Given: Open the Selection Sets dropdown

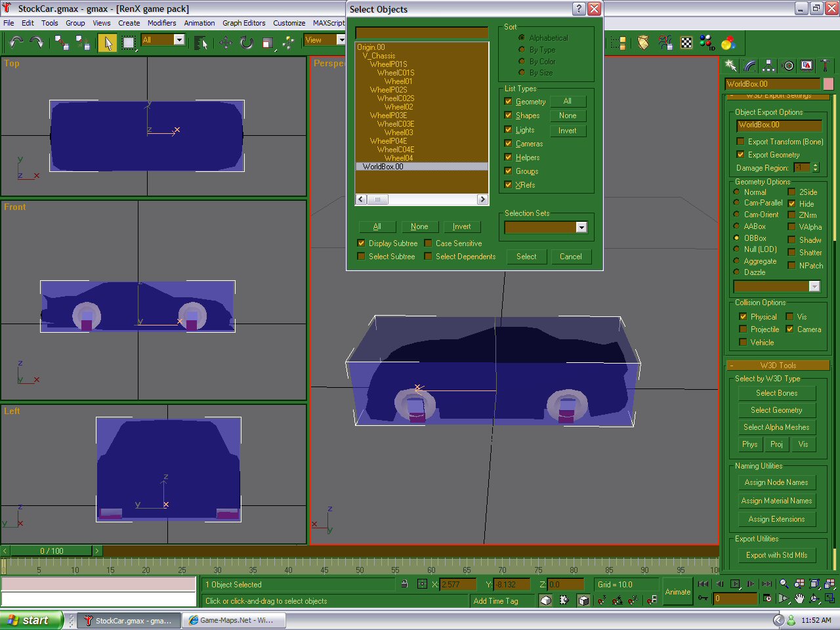Looking at the screenshot, I should pos(581,227).
